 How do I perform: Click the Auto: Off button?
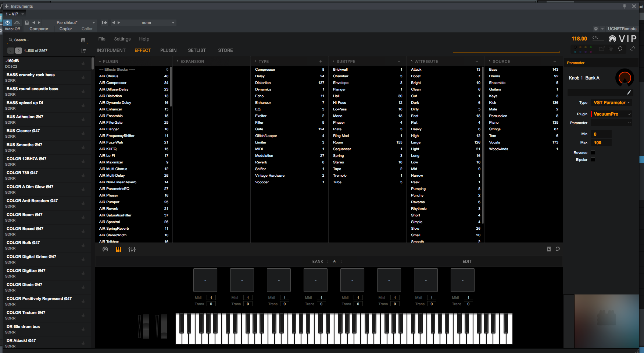click(x=12, y=29)
